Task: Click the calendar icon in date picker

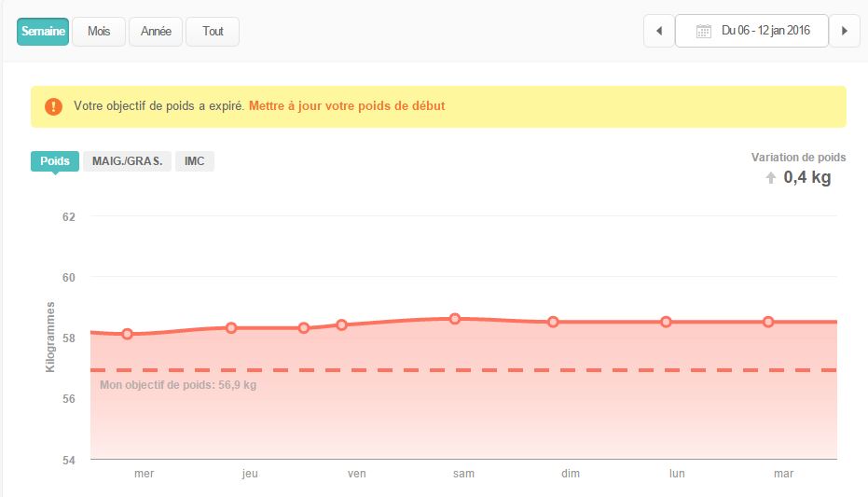Action: pos(705,31)
